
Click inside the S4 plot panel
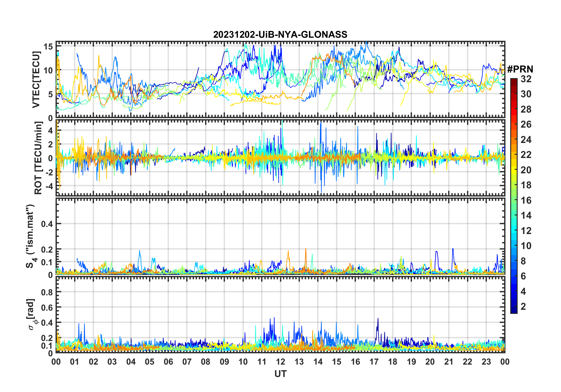pyautogui.click(x=280, y=236)
